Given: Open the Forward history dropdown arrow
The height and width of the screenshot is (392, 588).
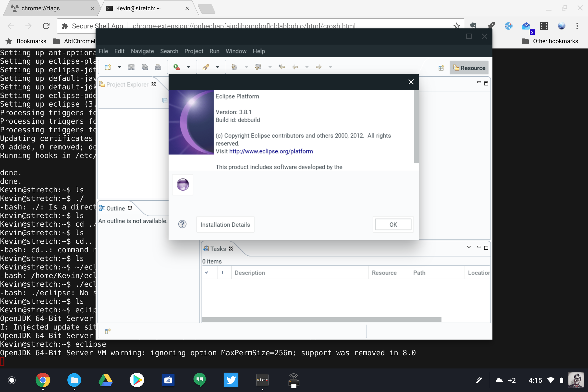Looking at the screenshot, I should [330, 67].
